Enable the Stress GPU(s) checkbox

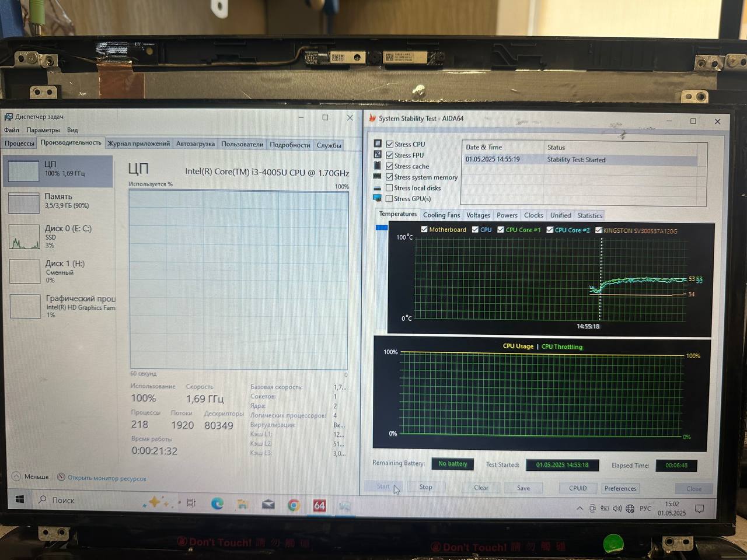tap(389, 198)
